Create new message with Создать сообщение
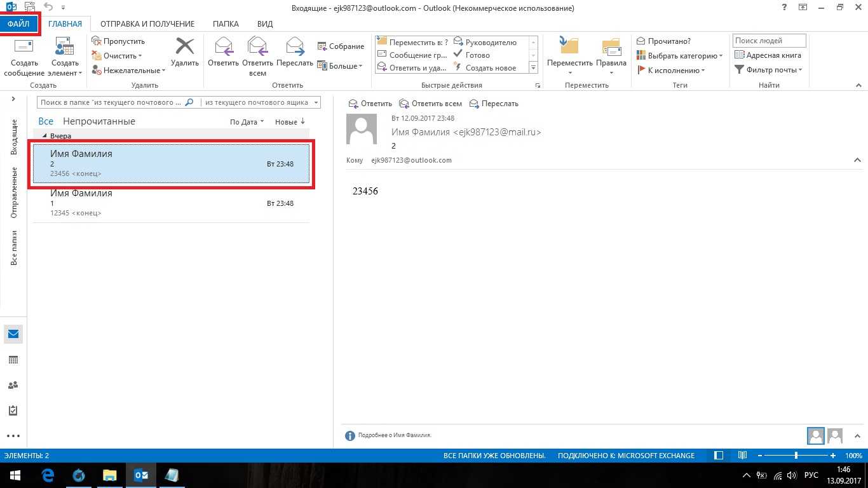 tap(24, 57)
